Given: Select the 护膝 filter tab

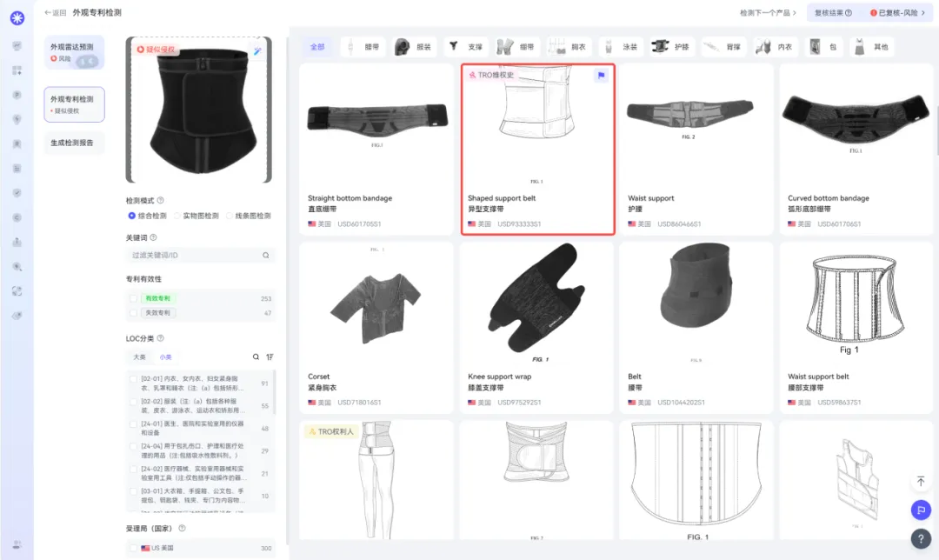Looking at the screenshot, I should pyautogui.click(x=673, y=47).
